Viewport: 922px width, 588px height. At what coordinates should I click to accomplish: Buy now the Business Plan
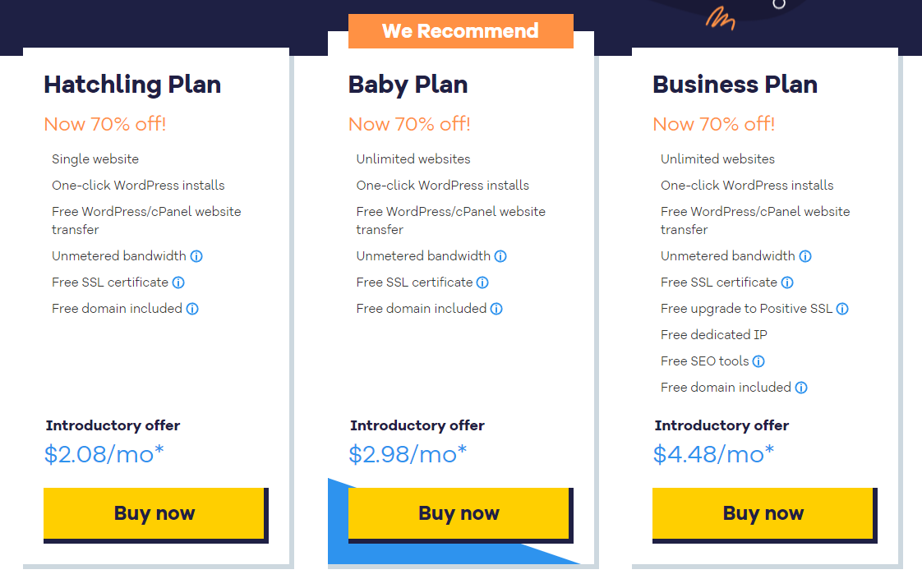point(763,513)
